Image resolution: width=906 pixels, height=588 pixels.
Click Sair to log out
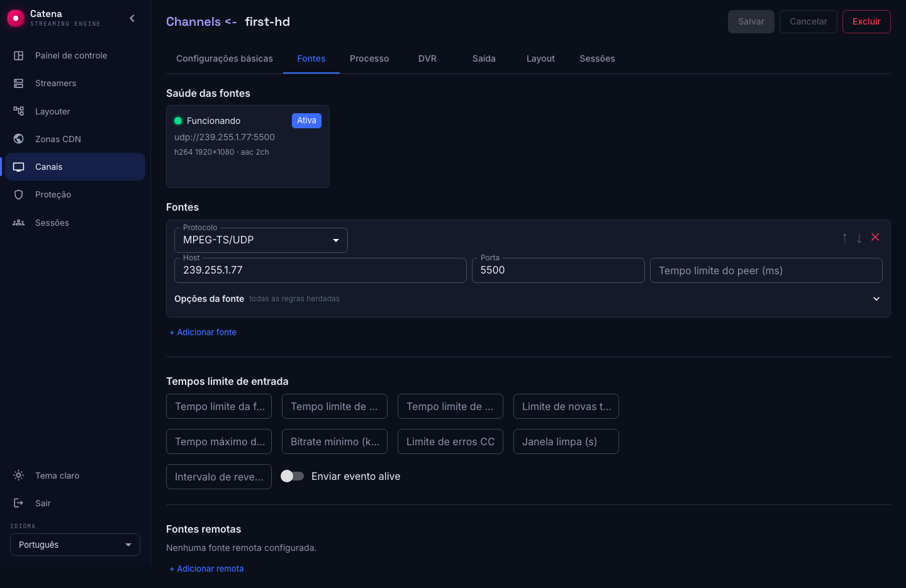[x=75, y=503]
